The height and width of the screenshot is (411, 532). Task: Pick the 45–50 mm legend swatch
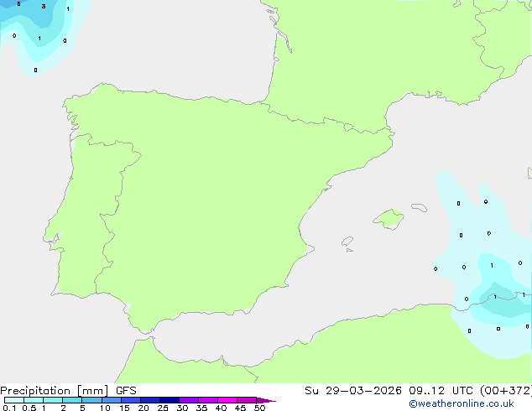247,400
